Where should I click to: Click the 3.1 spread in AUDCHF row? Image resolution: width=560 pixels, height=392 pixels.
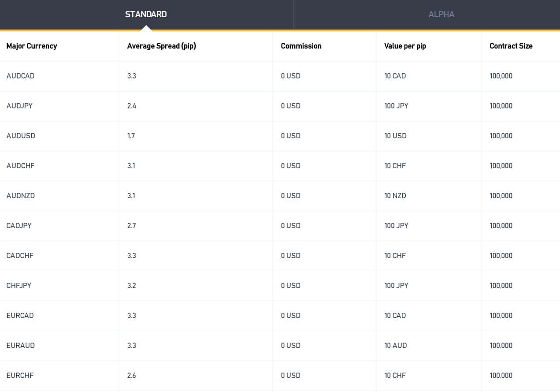[x=131, y=166]
